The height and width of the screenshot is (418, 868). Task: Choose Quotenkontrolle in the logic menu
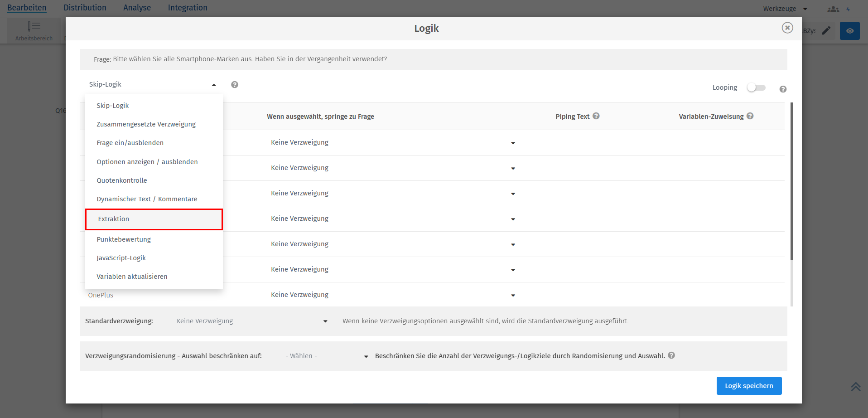(x=122, y=180)
